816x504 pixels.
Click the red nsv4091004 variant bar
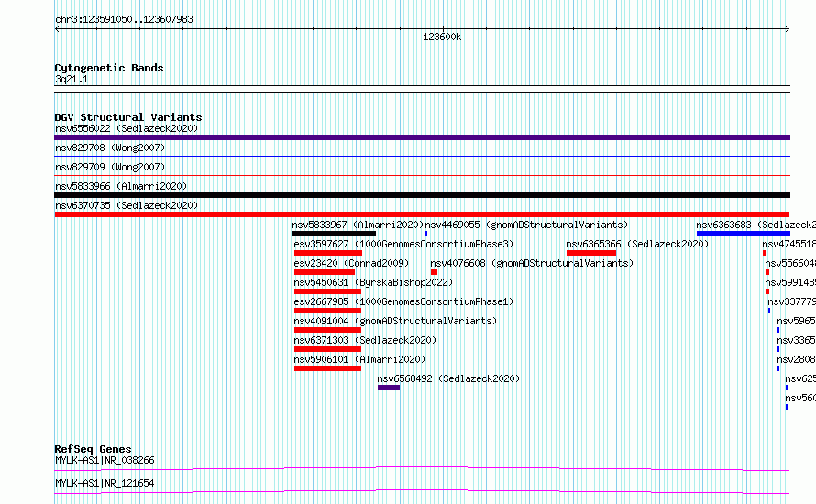click(327, 330)
